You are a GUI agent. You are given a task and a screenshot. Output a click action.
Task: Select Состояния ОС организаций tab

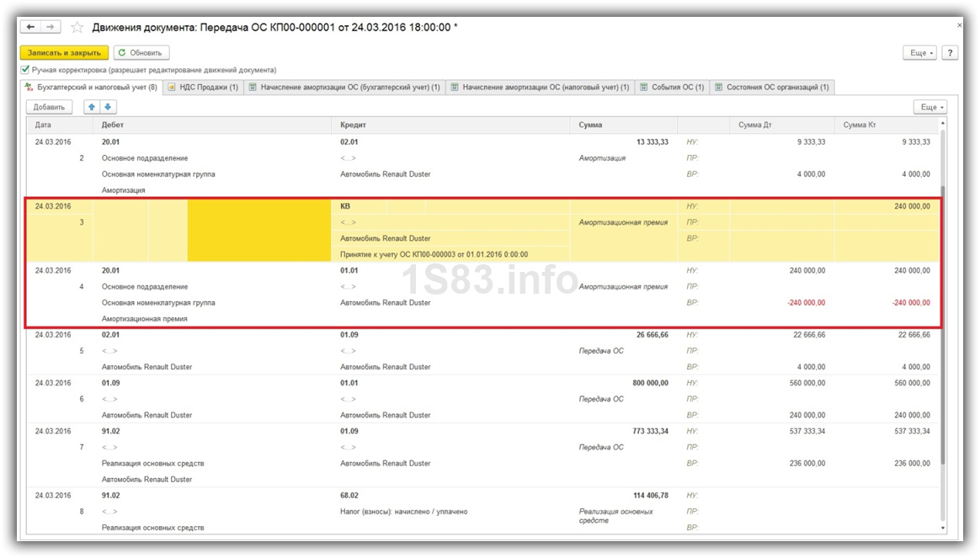(x=772, y=87)
